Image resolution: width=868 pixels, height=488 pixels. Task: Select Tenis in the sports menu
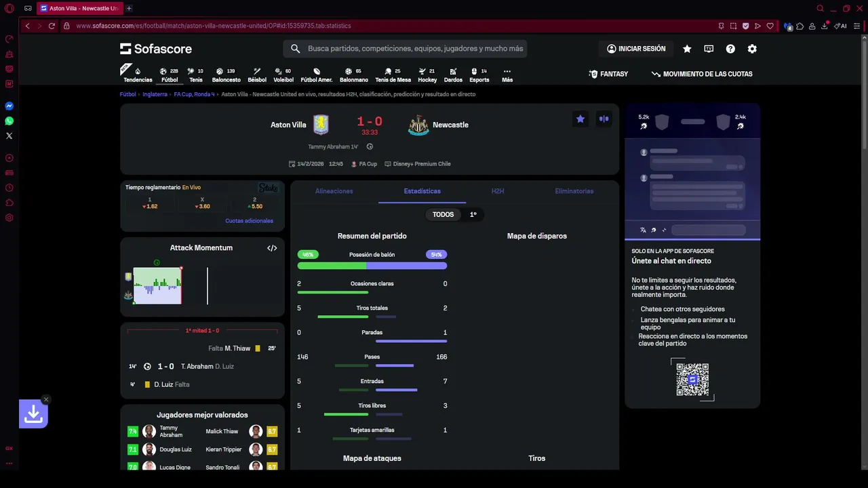click(196, 75)
